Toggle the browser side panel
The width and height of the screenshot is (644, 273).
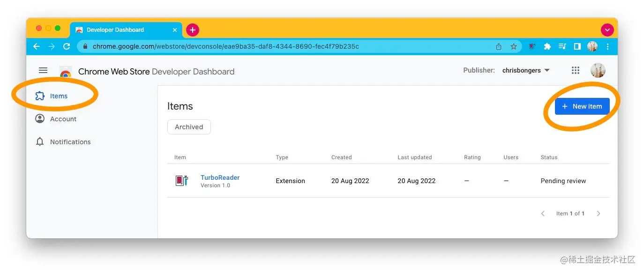point(577,46)
